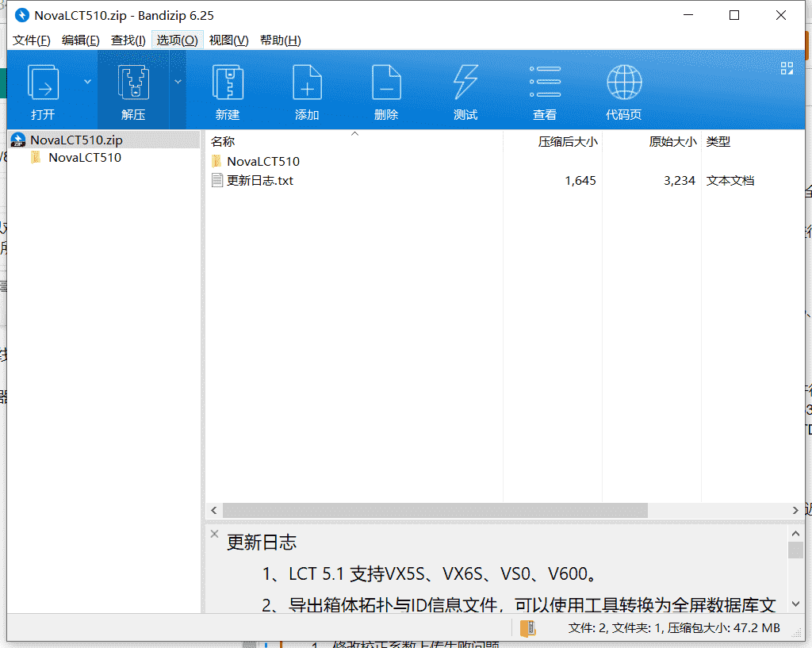Image resolution: width=812 pixels, height=648 pixels.
Task: Click the Bandizip title bar icon
Action: (21, 15)
